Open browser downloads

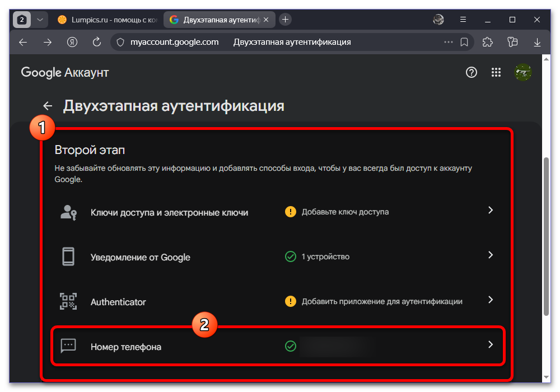pos(537,42)
